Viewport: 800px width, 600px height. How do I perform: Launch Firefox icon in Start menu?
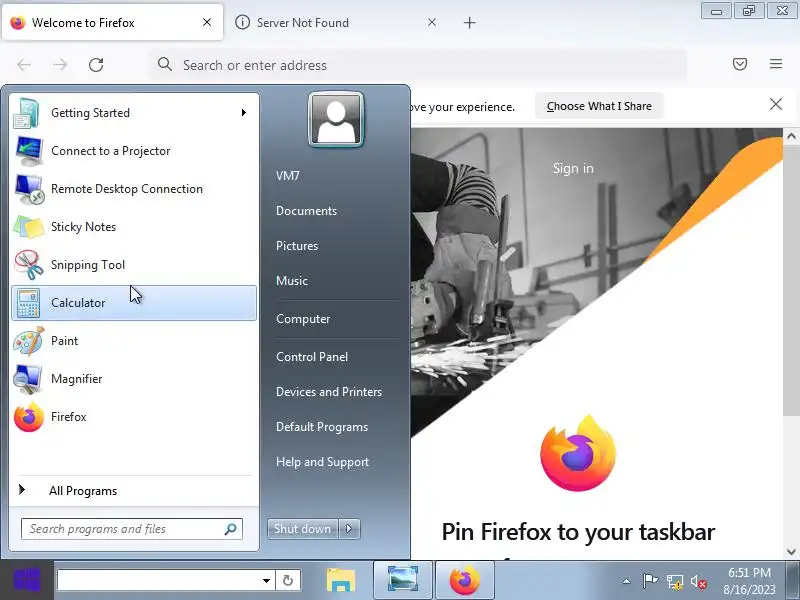29,417
